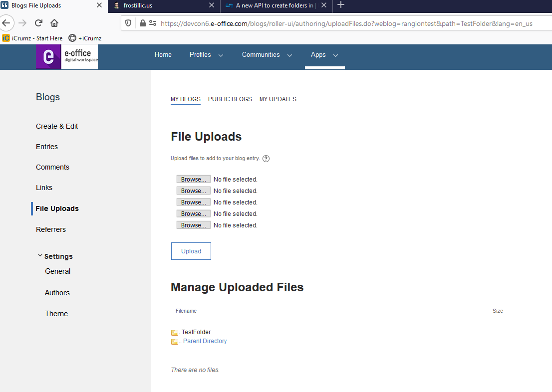Click the first Browse... file button

(193, 180)
